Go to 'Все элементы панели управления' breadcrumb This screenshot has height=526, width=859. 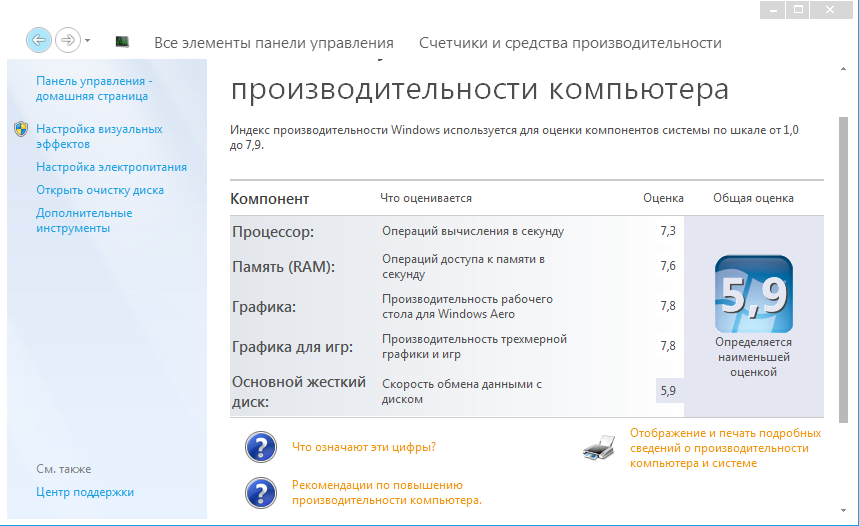tap(273, 43)
